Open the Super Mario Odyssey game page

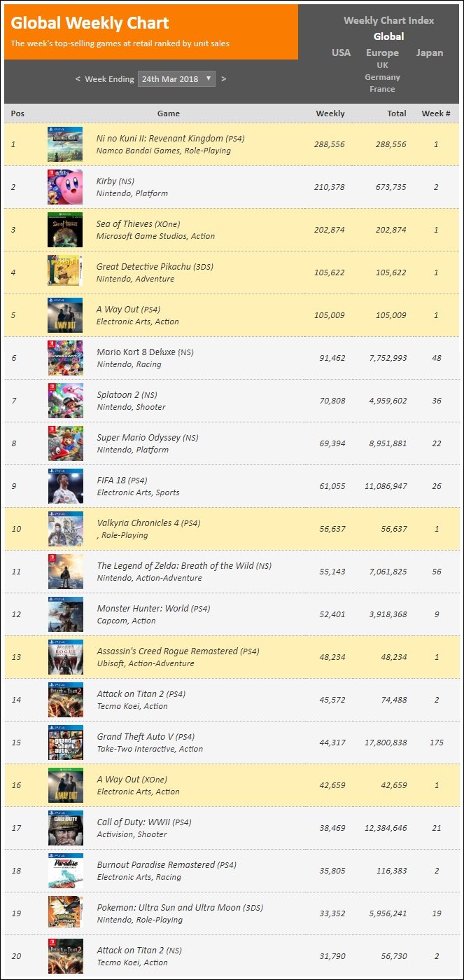(x=139, y=438)
